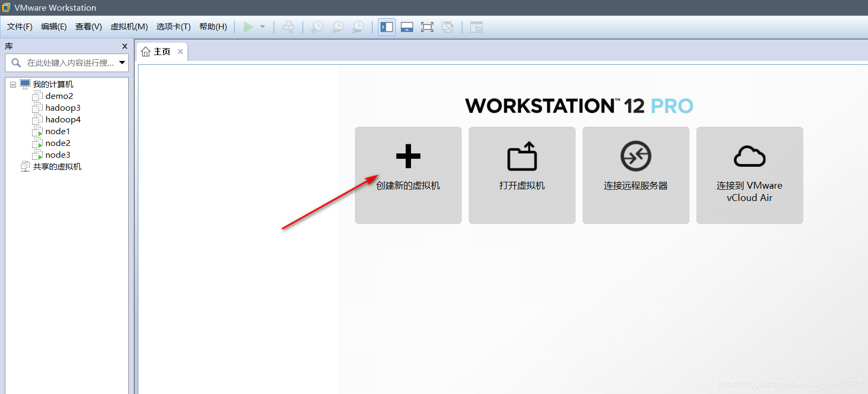Toggle the library sidebar view icon
This screenshot has height=394, width=868.
coord(386,27)
